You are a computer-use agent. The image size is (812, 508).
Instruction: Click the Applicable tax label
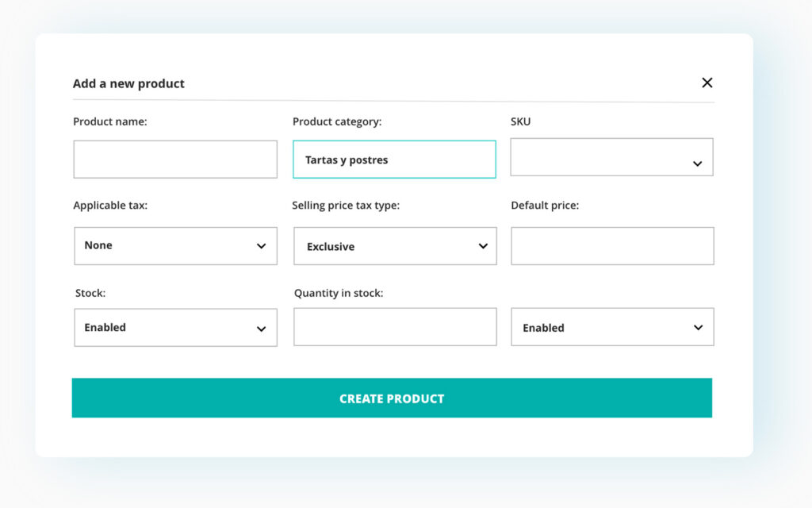click(110, 205)
